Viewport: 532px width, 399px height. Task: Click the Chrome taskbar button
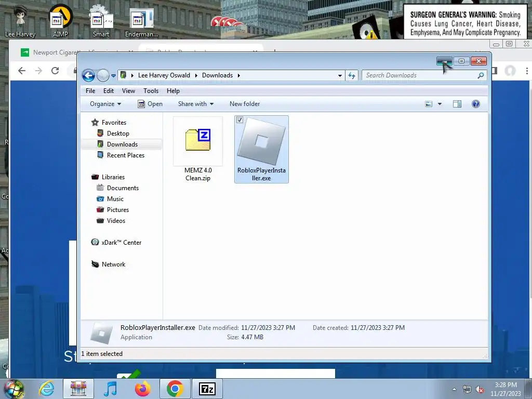click(x=175, y=389)
